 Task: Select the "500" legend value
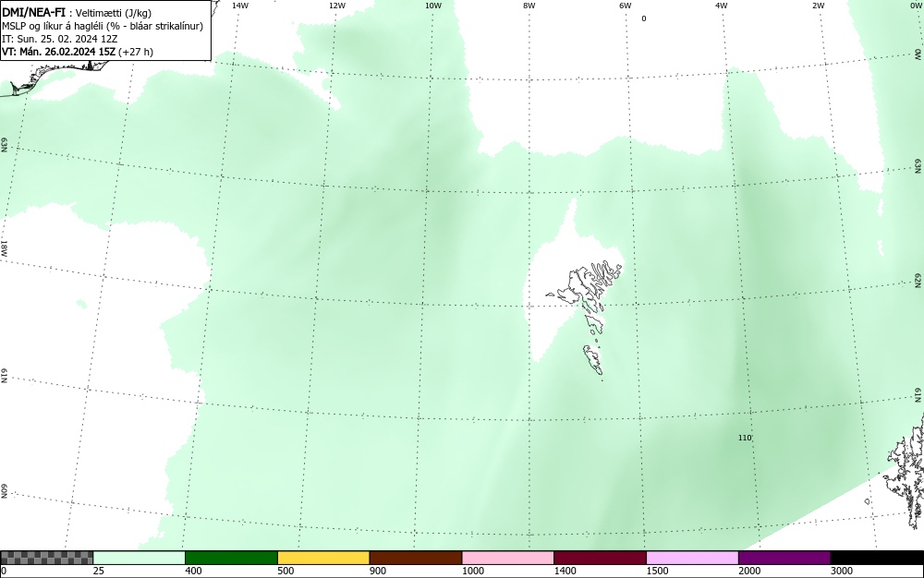[x=286, y=571]
